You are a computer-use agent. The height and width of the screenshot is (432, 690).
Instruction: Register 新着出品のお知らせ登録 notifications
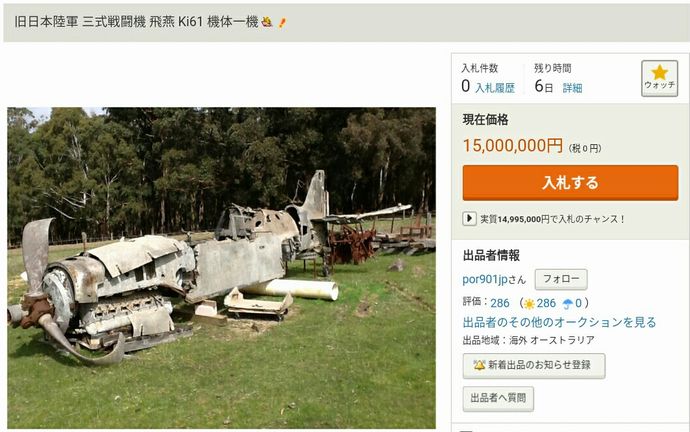[534, 366]
